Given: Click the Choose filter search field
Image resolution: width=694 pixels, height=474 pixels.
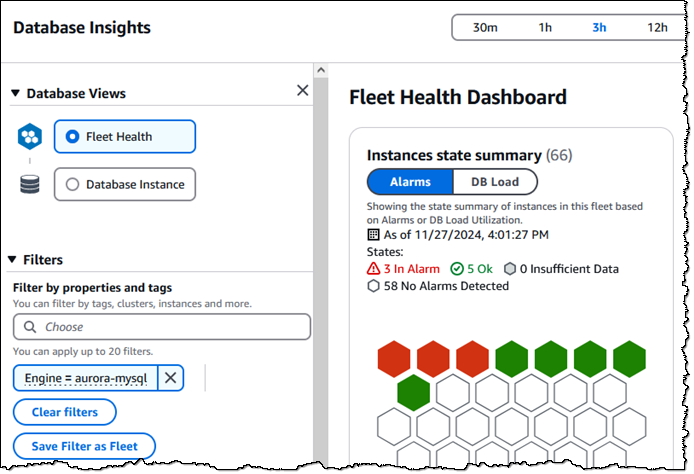Looking at the screenshot, I should tap(162, 327).
